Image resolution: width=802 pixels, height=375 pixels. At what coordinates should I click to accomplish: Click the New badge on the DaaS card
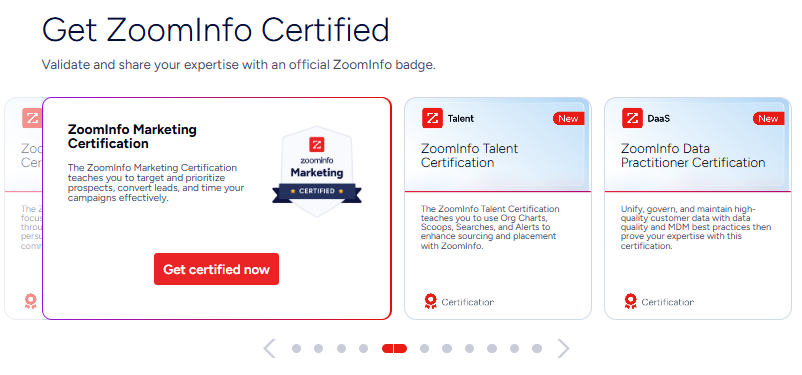[x=768, y=119]
